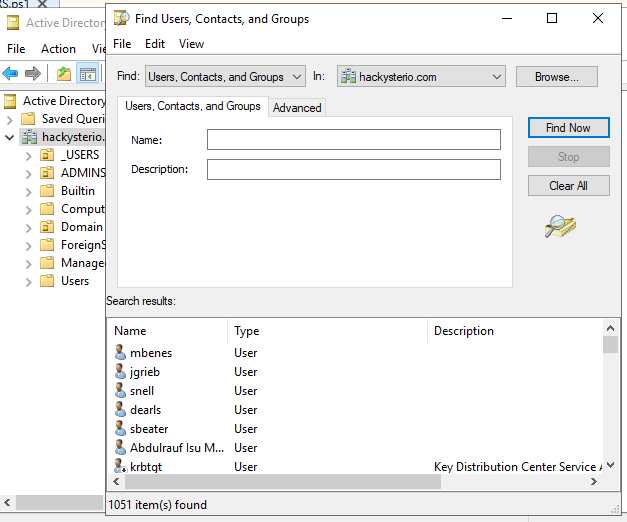627x522 pixels.
Task: Click the Computers folder icon in tree
Action: pos(47,209)
